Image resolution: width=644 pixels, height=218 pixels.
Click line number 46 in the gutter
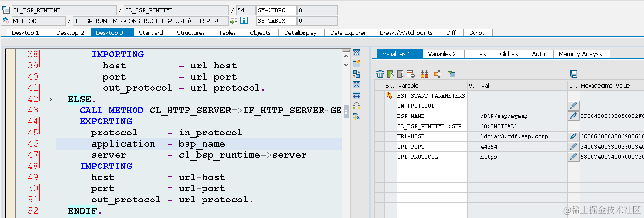point(33,144)
